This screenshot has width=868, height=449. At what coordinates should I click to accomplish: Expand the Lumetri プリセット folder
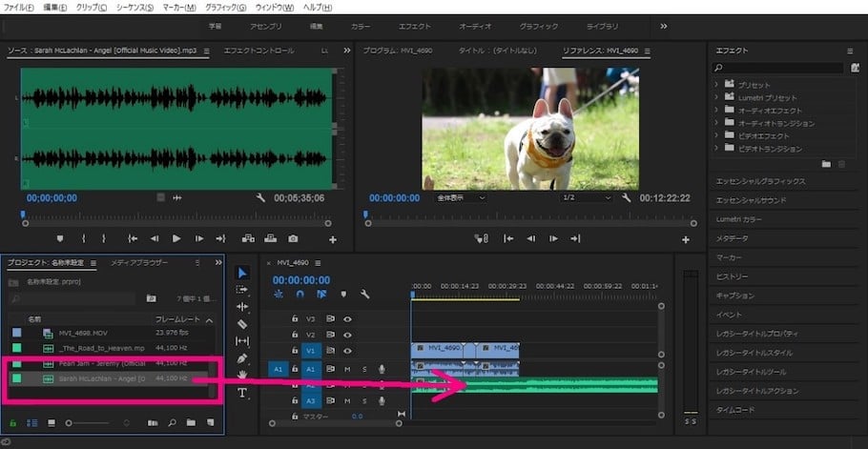[x=717, y=97]
